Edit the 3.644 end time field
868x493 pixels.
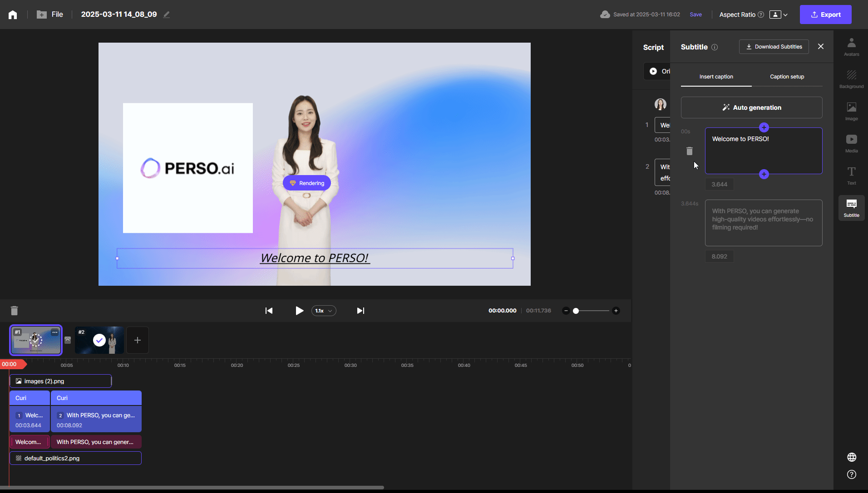pyautogui.click(x=719, y=184)
